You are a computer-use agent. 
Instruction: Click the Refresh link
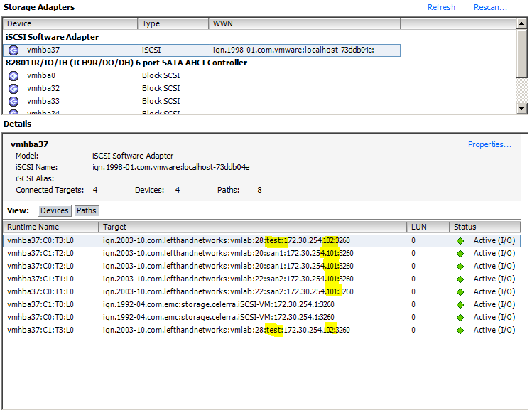pos(441,7)
